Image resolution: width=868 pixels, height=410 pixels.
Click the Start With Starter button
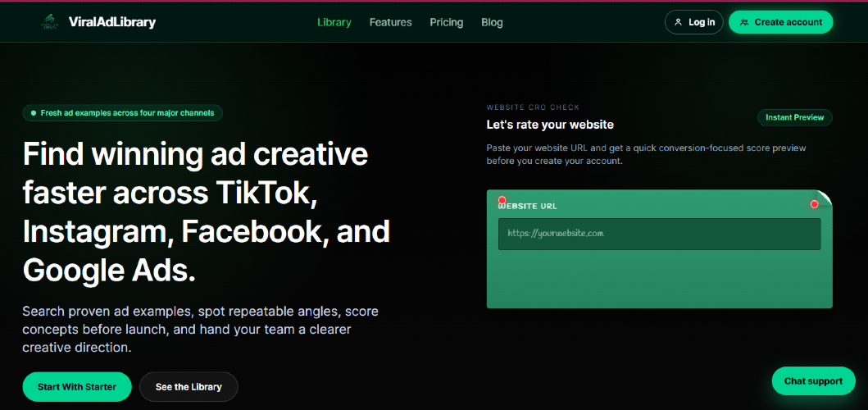(x=77, y=387)
